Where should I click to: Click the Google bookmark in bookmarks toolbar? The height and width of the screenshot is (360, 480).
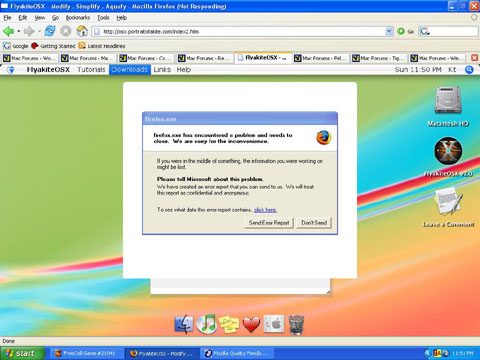coord(16,46)
